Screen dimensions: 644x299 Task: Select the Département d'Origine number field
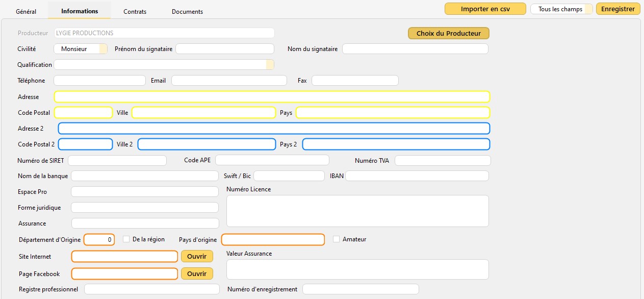coord(99,239)
